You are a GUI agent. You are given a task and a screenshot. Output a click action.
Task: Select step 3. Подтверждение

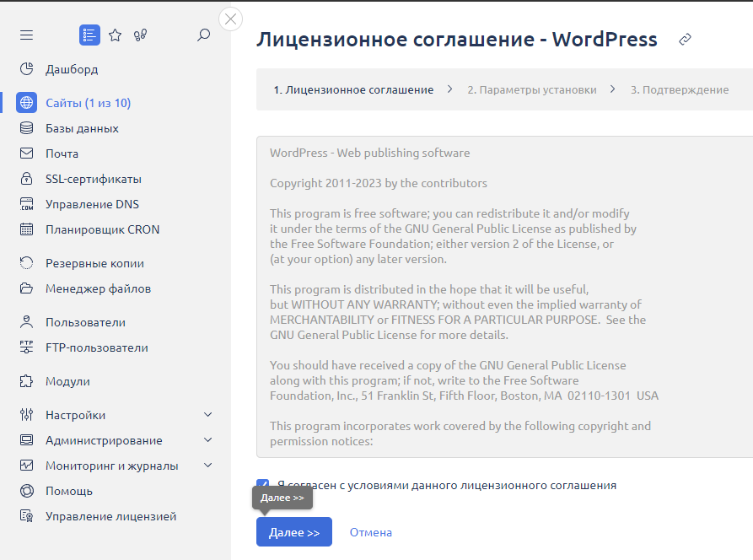coord(680,89)
